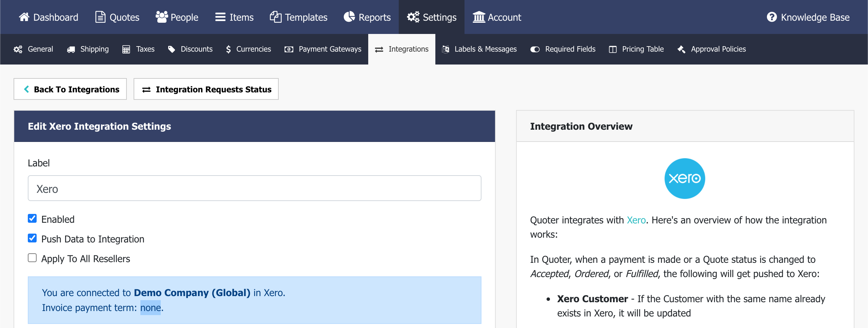Open the Pricing Table tab
This screenshot has width=868, height=328.
pos(636,49)
